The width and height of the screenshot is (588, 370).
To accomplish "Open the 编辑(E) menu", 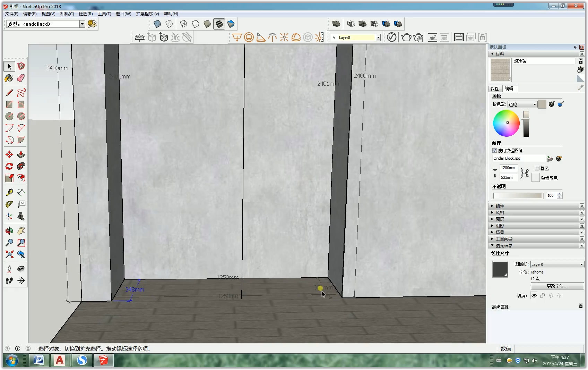I will click(30, 14).
